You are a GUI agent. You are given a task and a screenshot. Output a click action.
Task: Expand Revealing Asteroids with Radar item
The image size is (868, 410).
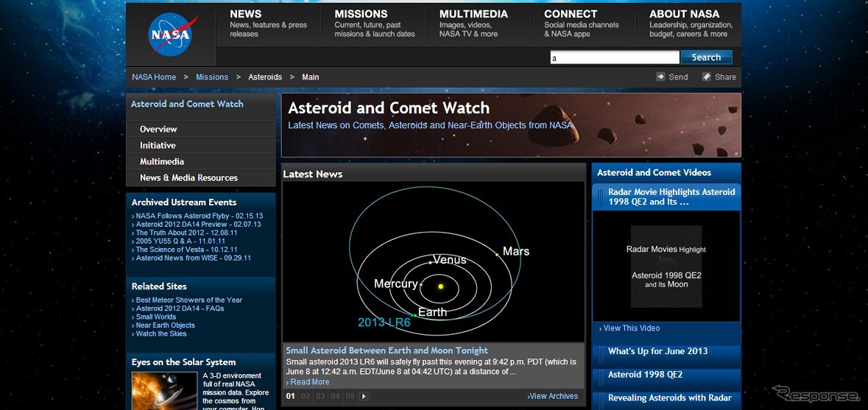[666, 397]
